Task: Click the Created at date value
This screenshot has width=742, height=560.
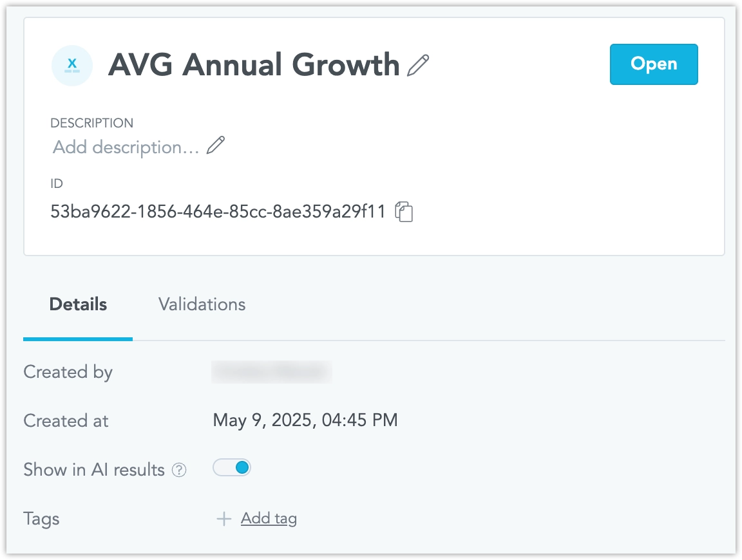Action: [305, 421]
